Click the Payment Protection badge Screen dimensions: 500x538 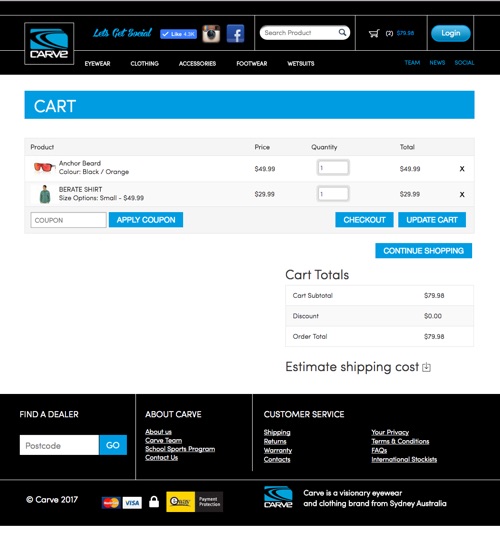209,502
